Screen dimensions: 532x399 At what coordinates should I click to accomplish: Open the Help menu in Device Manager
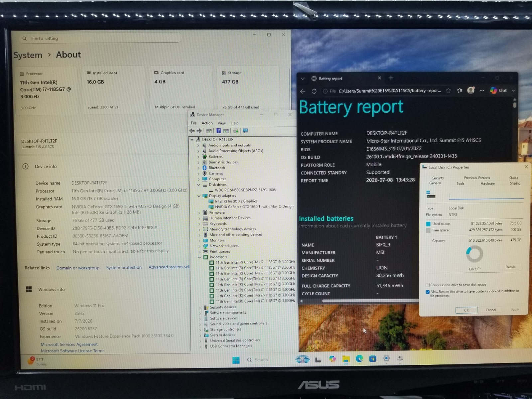coord(234,123)
